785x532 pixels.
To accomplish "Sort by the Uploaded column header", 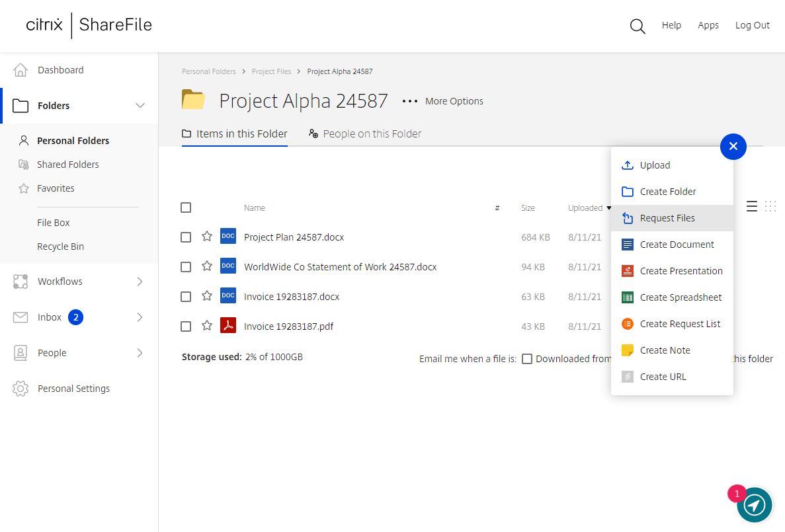I will 585,208.
